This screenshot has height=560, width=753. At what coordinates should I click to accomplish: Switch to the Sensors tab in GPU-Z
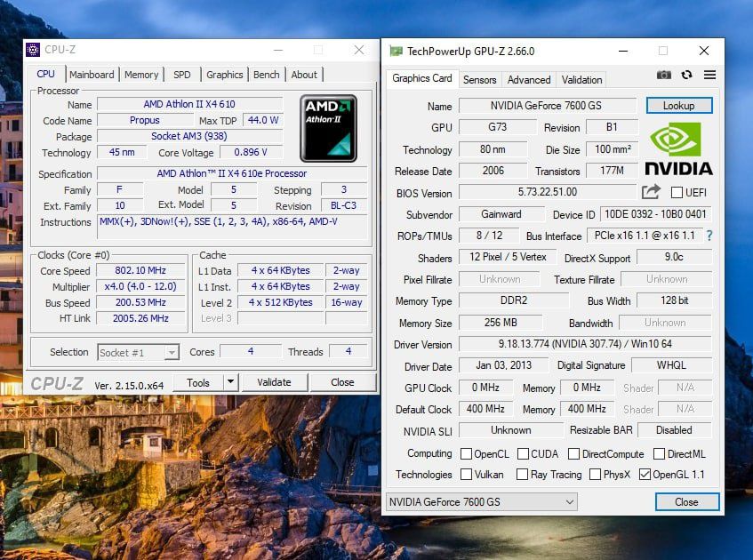479,80
